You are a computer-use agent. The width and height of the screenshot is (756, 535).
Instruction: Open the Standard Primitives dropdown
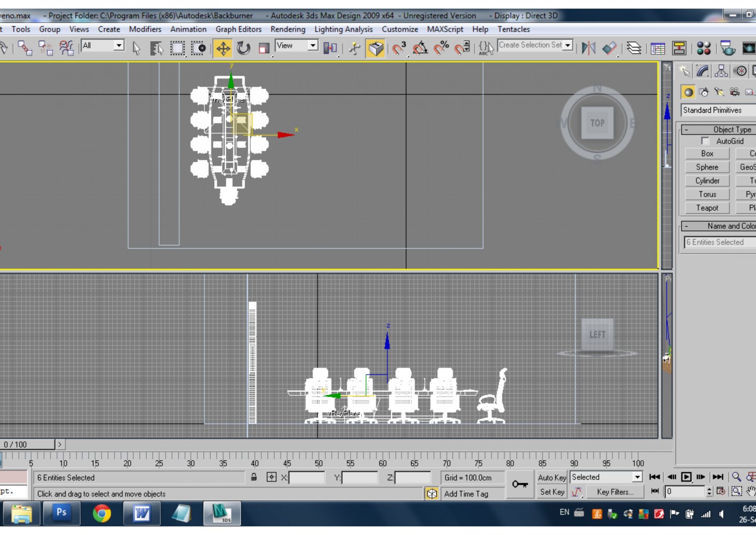tap(716, 110)
